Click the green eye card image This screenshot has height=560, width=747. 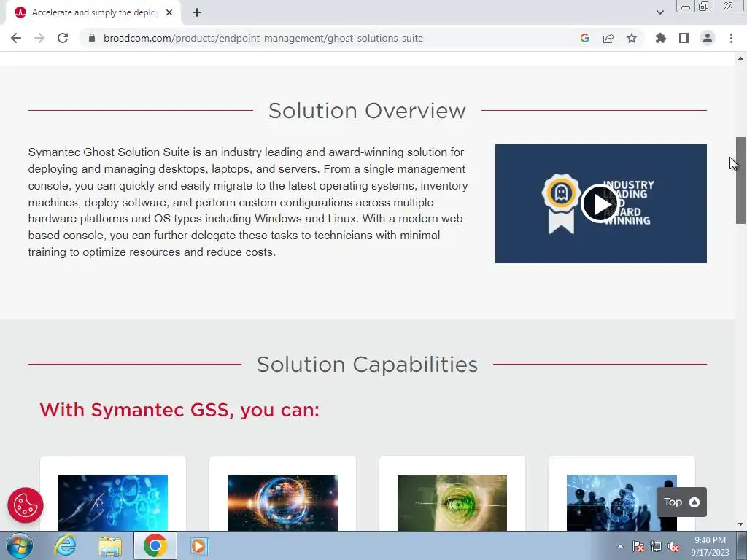[x=452, y=502]
